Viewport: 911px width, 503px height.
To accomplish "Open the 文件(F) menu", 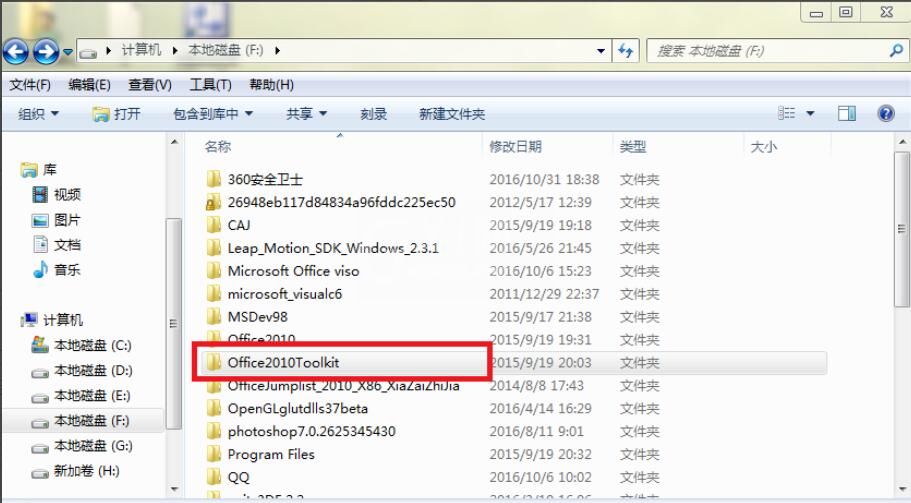I will click(x=30, y=85).
